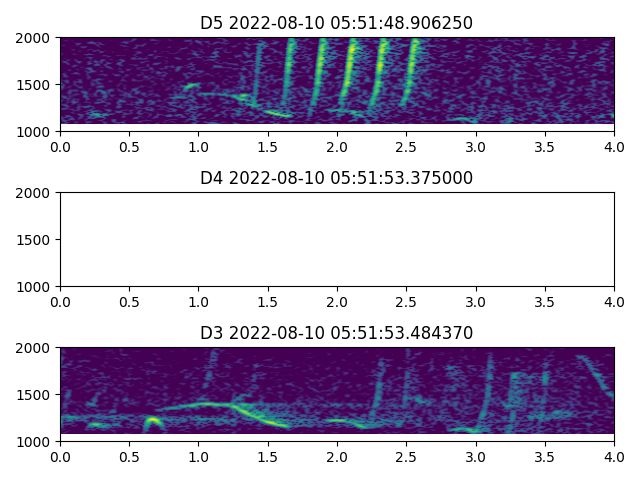The height and width of the screenshot is (480, 640).
Task: Click the 3.0 x-axis tick label under D3
Action: point(476,457)
